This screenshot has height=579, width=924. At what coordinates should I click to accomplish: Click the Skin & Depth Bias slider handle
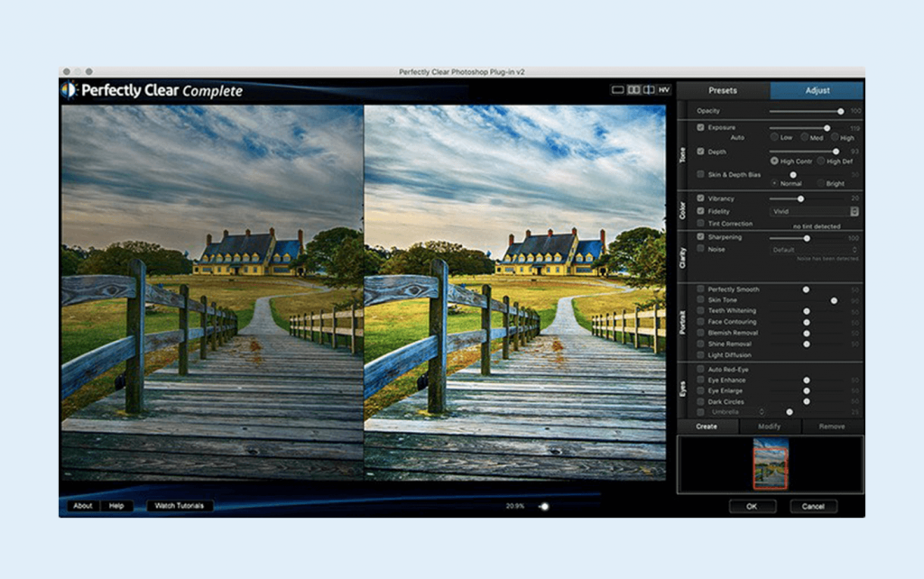click(793, 175)
